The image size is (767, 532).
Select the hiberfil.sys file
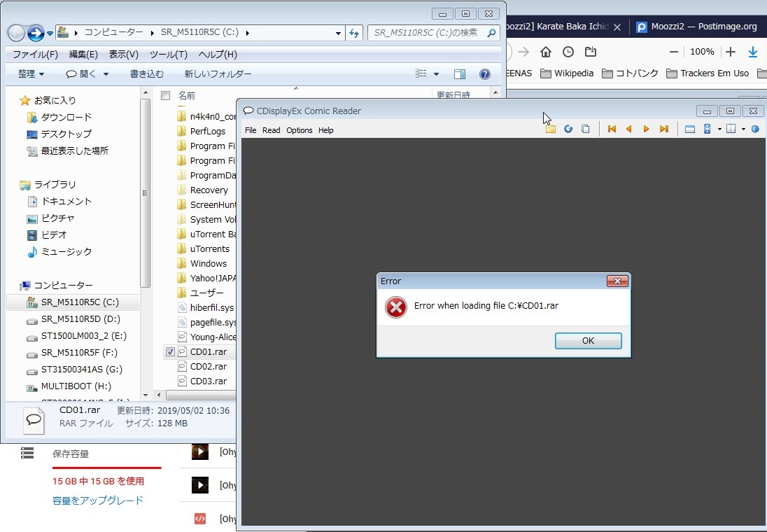(x=212, y=308)
